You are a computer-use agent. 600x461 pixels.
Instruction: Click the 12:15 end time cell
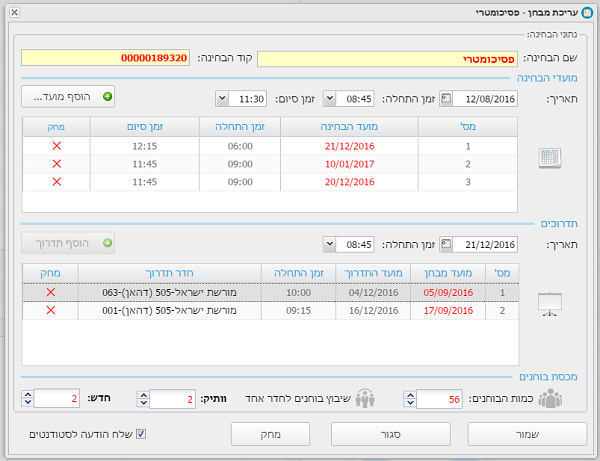[145, 146]
